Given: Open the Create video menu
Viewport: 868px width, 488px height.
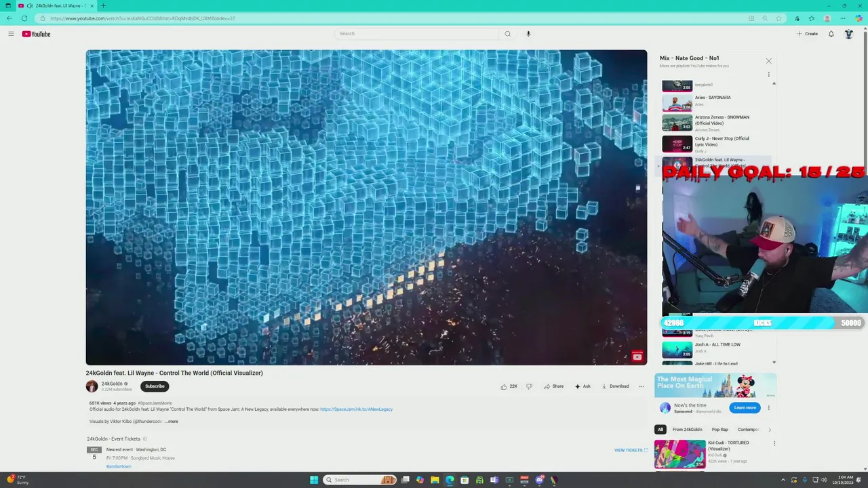Looking at the screenshot, I should coord(807,34).
